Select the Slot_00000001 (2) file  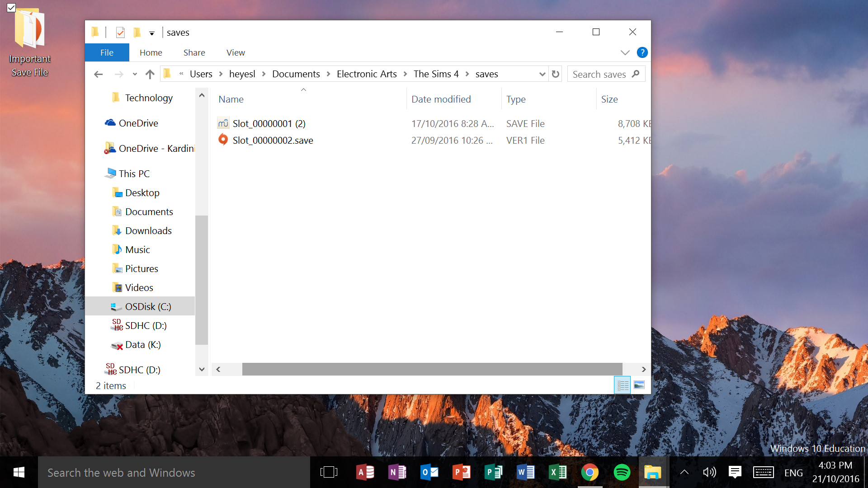point(269,123)
